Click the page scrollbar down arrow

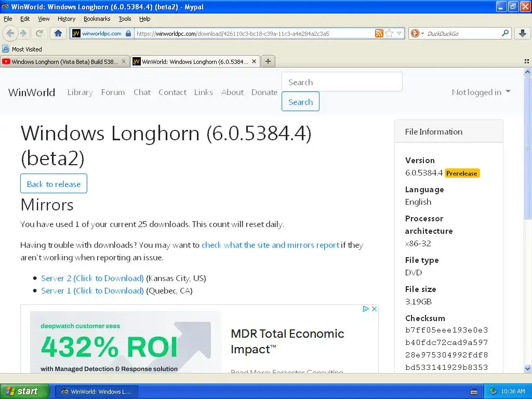point(527,368)
